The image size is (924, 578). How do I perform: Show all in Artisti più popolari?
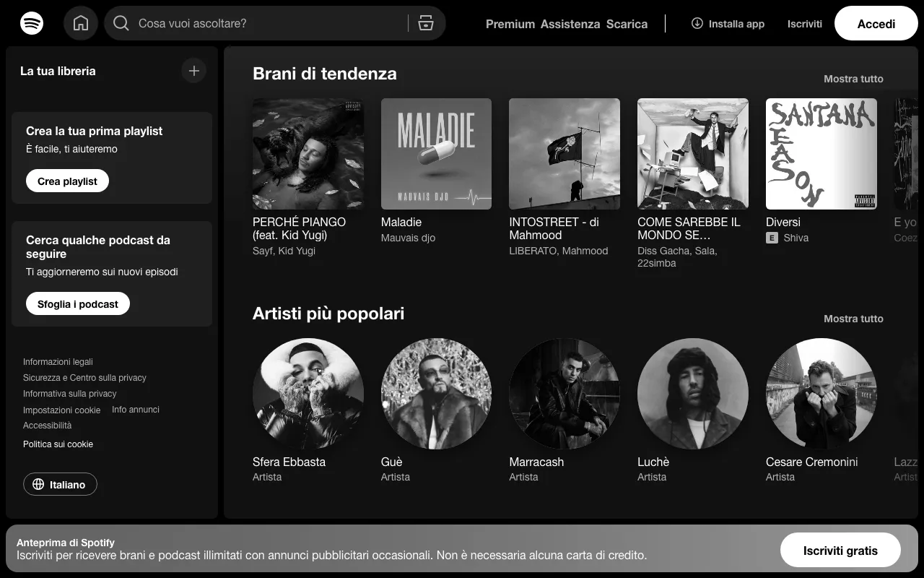point(853,319)
